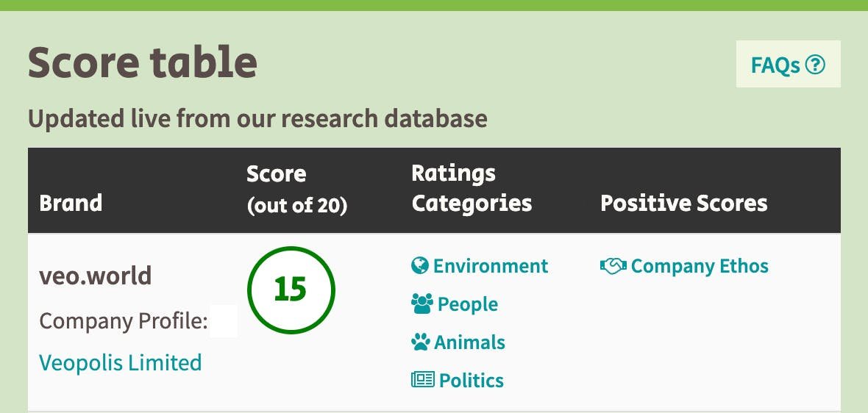Click the globe icon beside Environment

tap(420, 265)
